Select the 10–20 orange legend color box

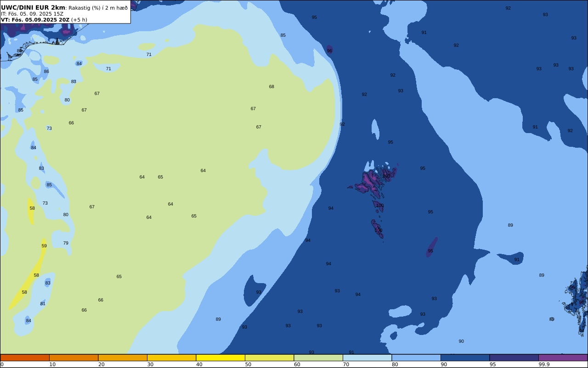[73, 357]
